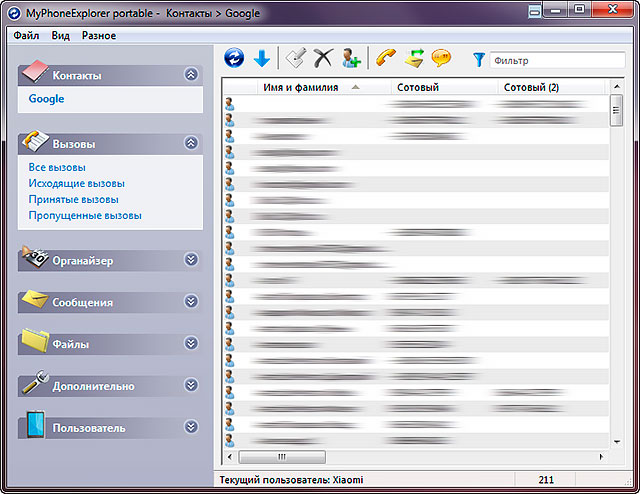Expand the Сообщения panel chevron
Screen dimensions: 640x494
[191, 301]
